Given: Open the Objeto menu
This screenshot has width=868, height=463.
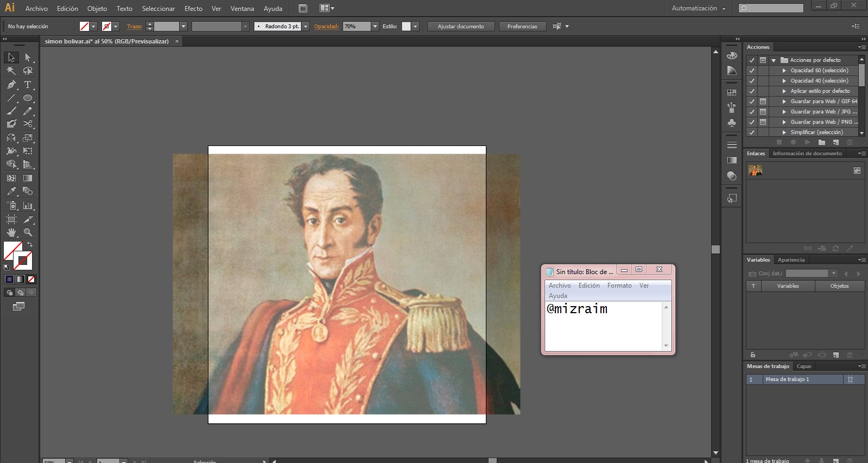Looking at the screenshot, I should click(x=97, y=9).
